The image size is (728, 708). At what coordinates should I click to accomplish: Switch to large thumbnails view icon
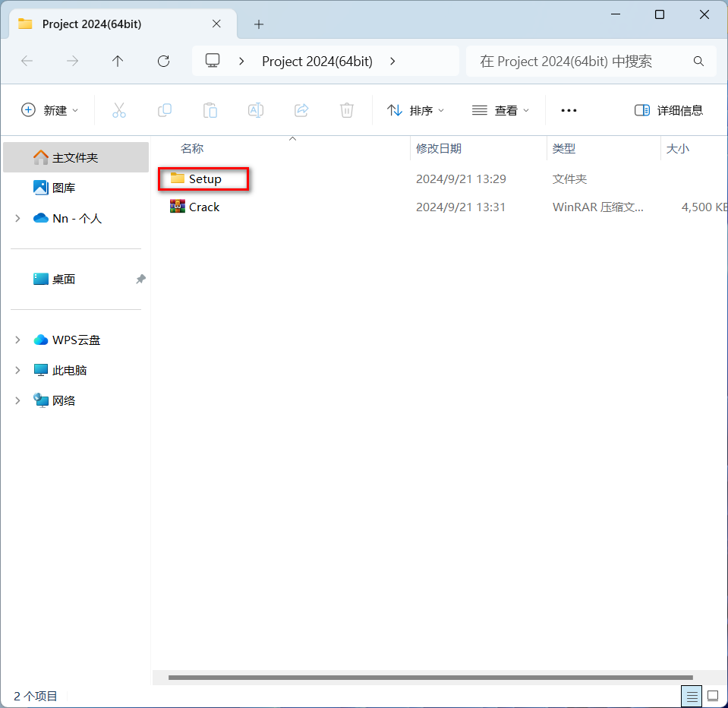713,696
